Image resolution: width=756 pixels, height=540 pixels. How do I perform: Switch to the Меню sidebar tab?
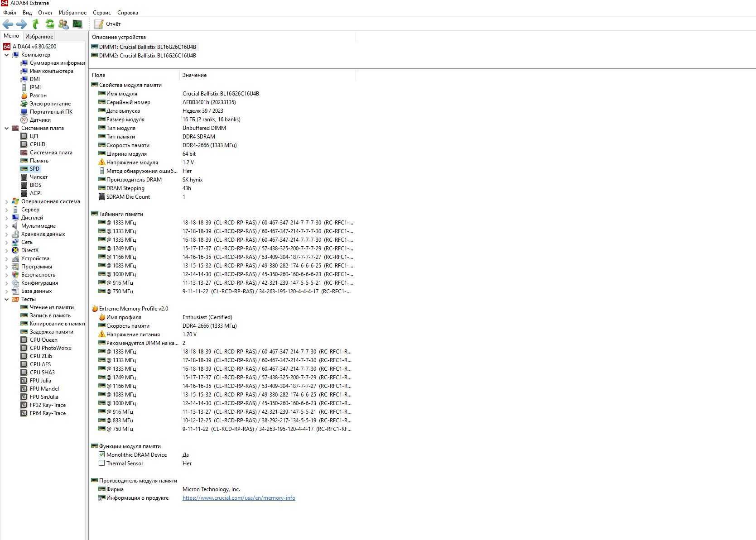coord(11,36)
